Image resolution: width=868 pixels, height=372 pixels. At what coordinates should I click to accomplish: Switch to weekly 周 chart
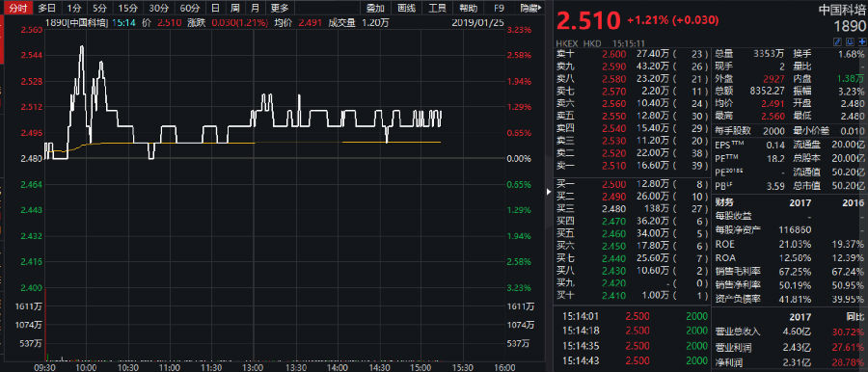234,8
